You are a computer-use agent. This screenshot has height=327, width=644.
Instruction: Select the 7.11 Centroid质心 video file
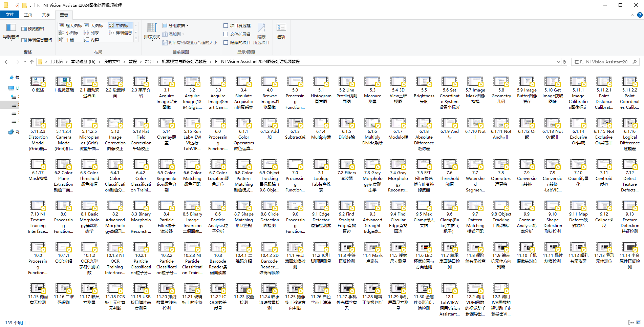point(604,173)
